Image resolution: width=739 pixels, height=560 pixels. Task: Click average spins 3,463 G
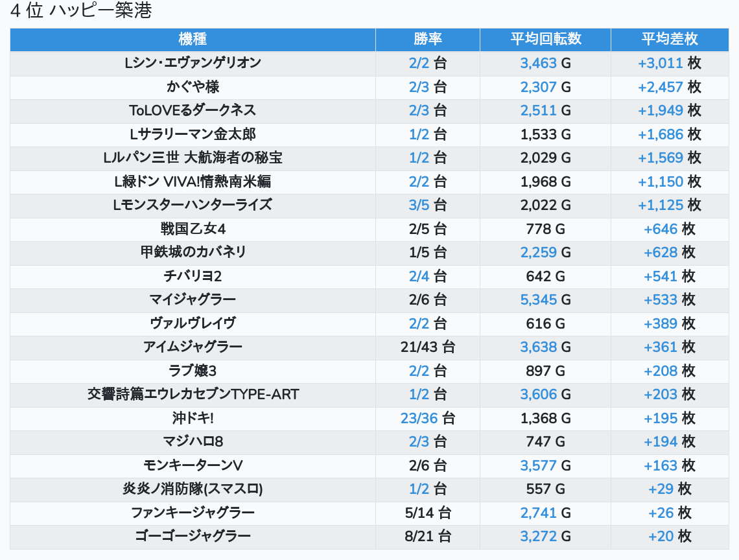click(546, 63)
